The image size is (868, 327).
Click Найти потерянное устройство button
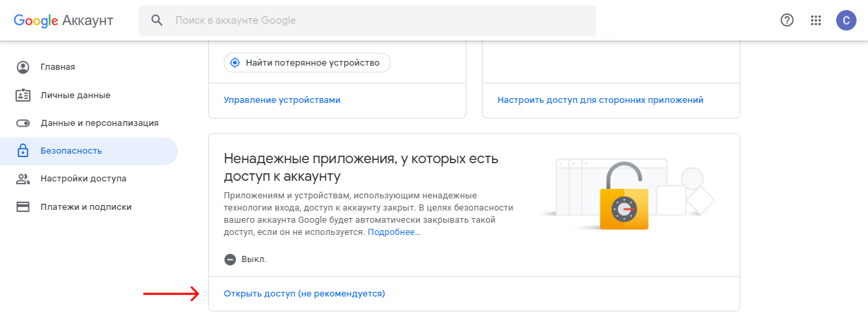(307, 63)
